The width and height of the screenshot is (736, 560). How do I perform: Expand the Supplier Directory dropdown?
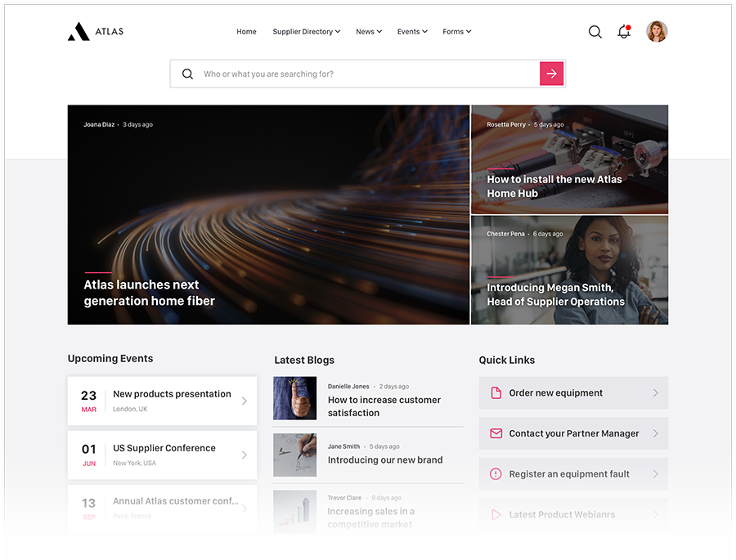point(306,31)
